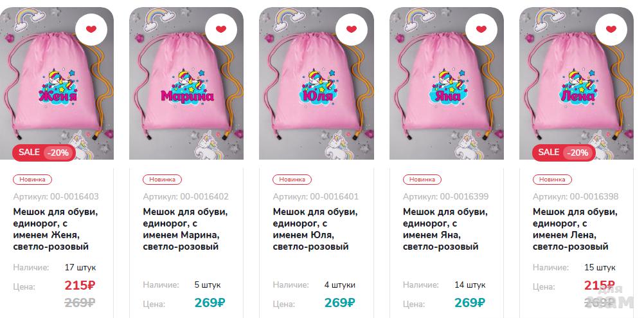
Task: Favorite the Юля bag with heart icon
Action: point(351,29)
